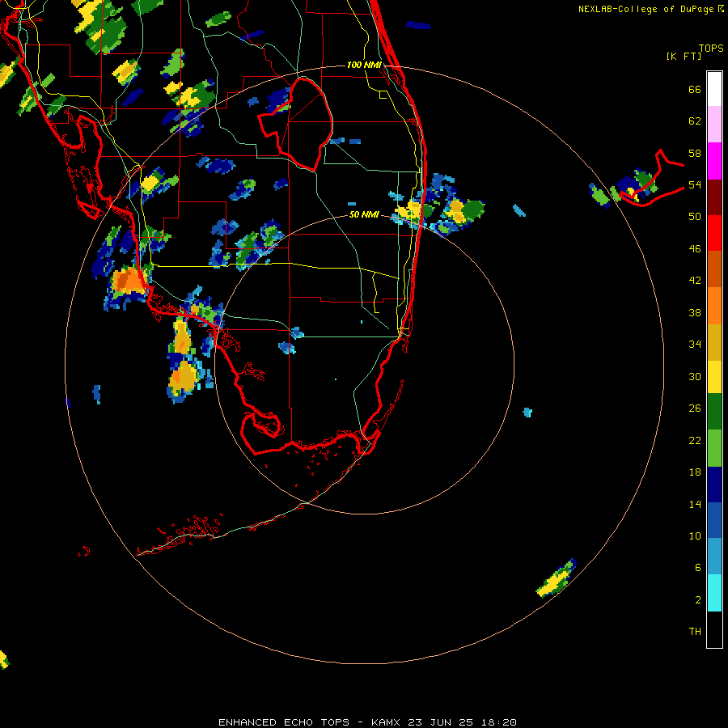Click the 22 legend value

click(695, 440)
